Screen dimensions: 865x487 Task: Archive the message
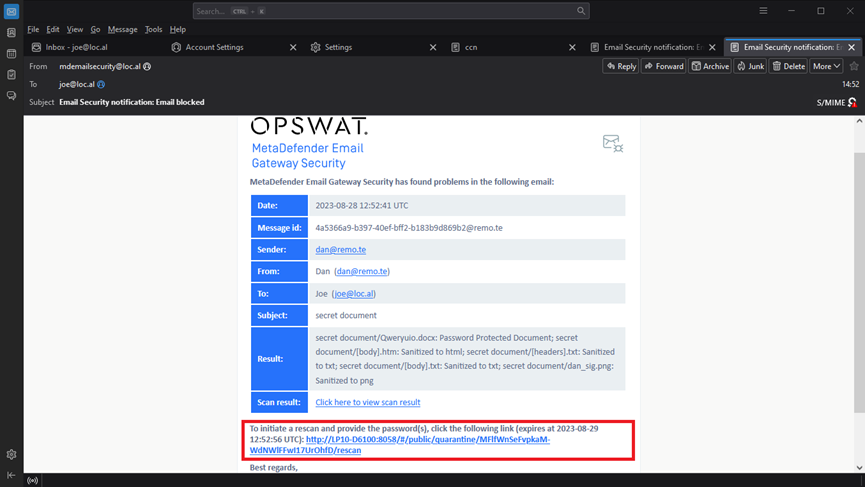(x=710, y=66)
